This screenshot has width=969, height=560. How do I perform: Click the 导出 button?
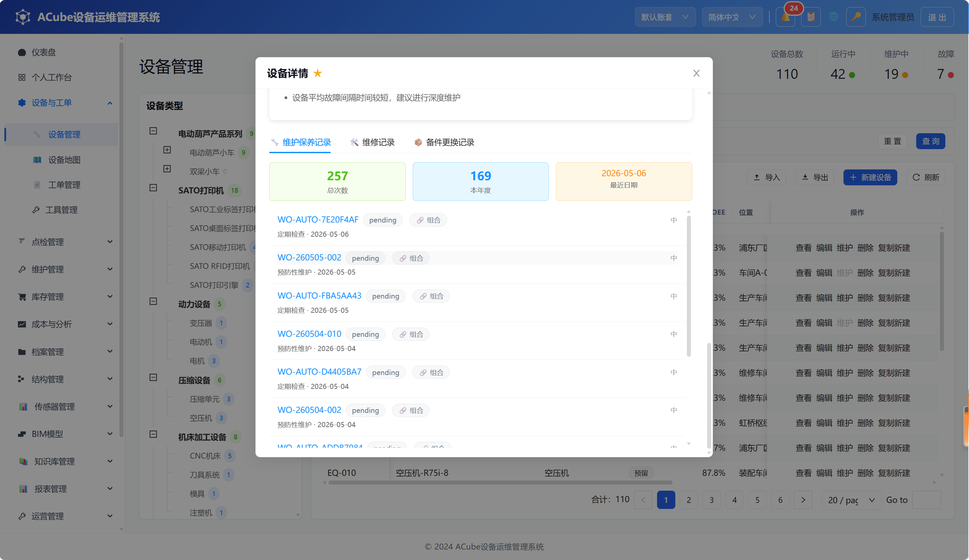point(814,178)
